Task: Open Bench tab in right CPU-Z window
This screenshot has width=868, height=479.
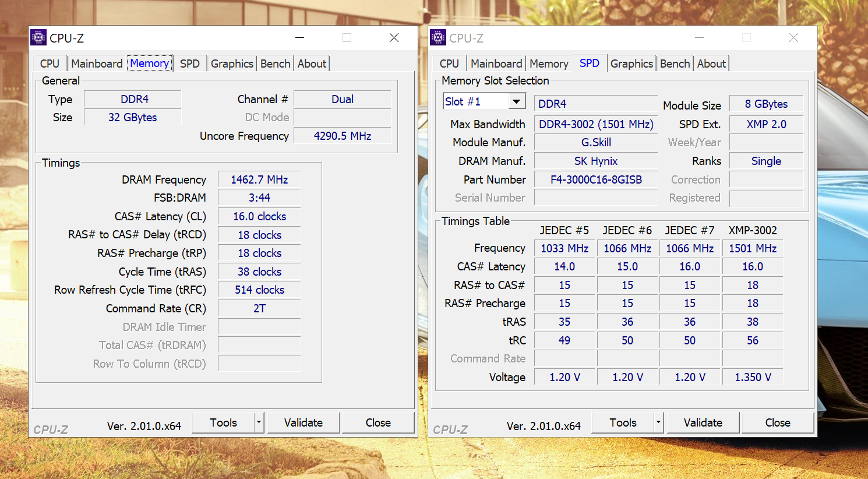Action: 675,64
